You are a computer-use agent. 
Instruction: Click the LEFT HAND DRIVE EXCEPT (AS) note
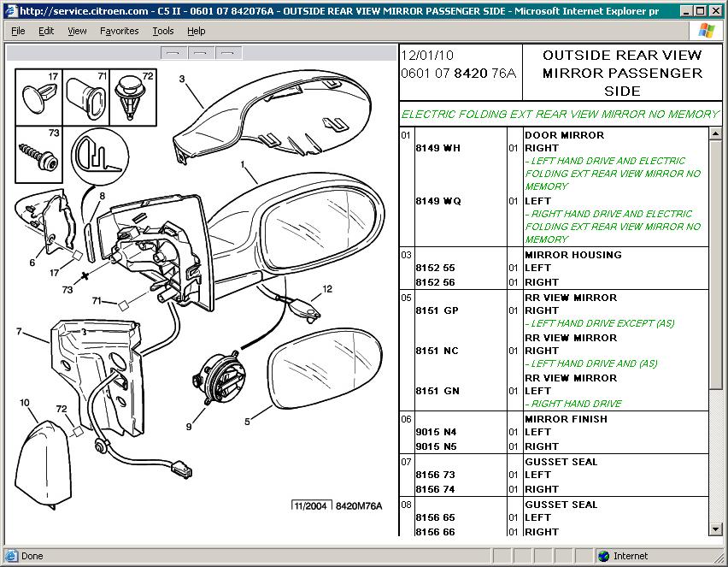point(600,323)
